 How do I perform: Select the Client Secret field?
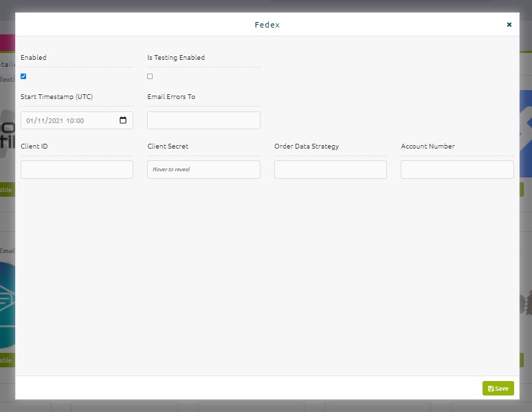[x=203, y=169]
